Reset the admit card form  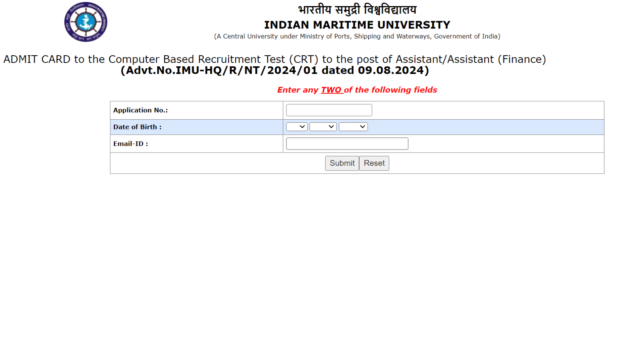(x=374, y=163)
